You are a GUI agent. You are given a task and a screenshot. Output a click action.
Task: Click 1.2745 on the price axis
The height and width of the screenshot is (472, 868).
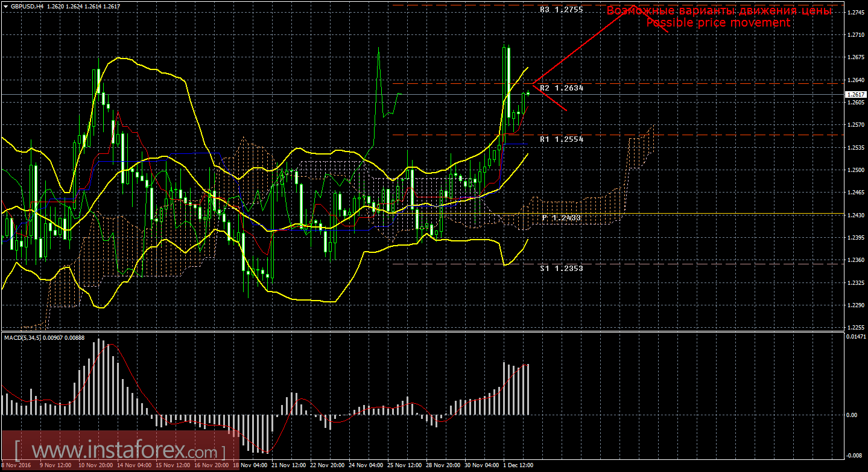point(856,13)
